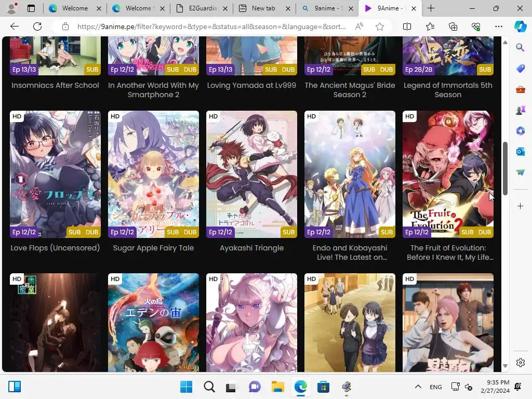Open In Another World With My Smartphone 2

[153, 90]
